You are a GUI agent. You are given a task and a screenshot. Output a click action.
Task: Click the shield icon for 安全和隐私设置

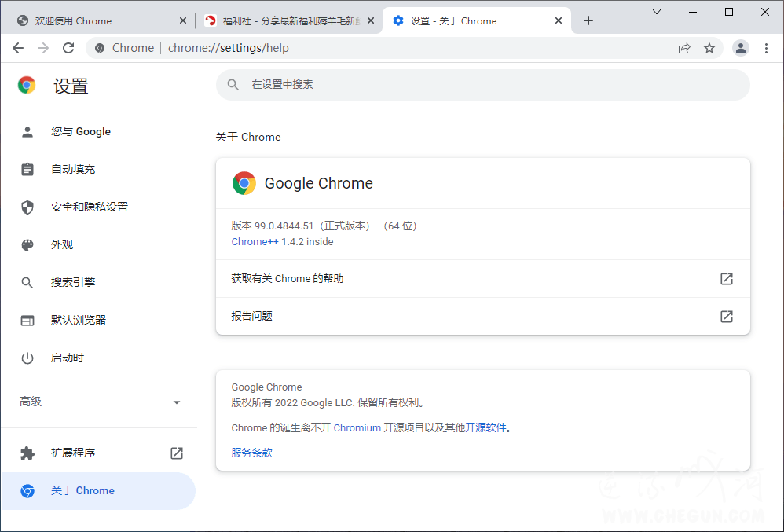27,207
